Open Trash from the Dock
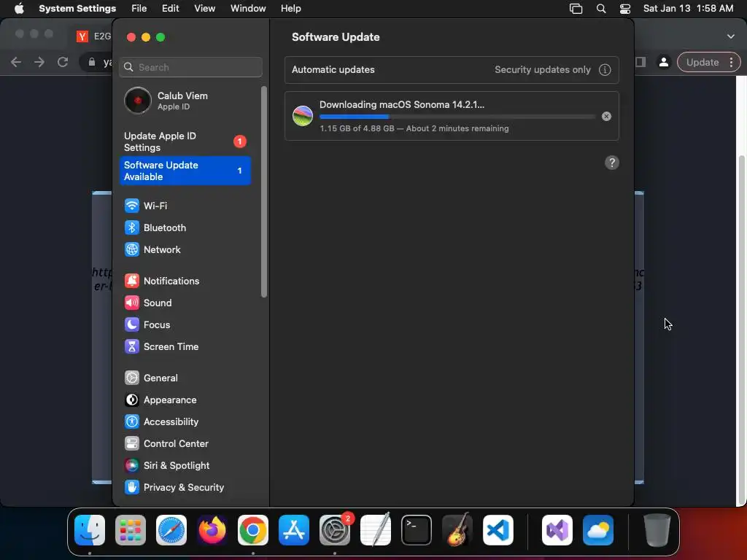Viewport: 747px width, 560px height. (657, 530)
